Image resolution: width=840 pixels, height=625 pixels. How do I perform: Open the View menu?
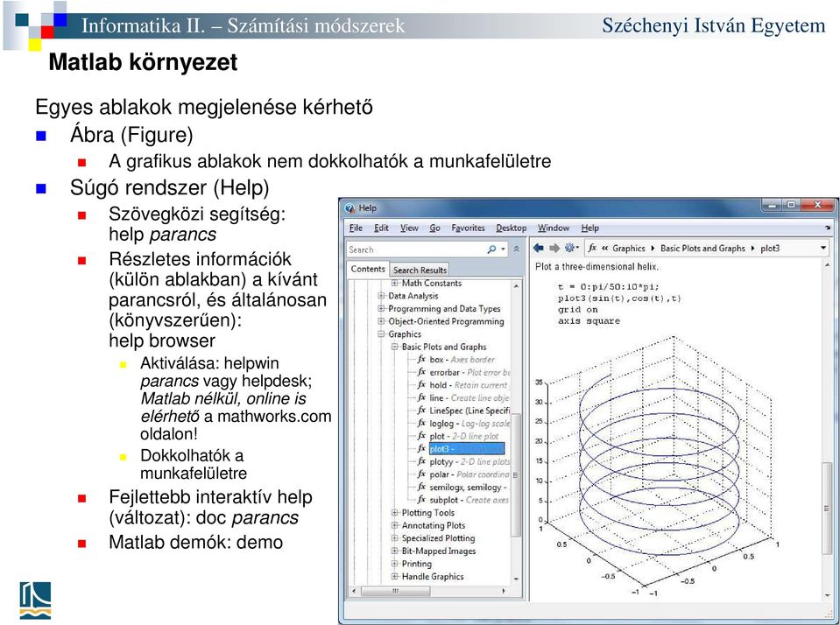click(409, 228)
